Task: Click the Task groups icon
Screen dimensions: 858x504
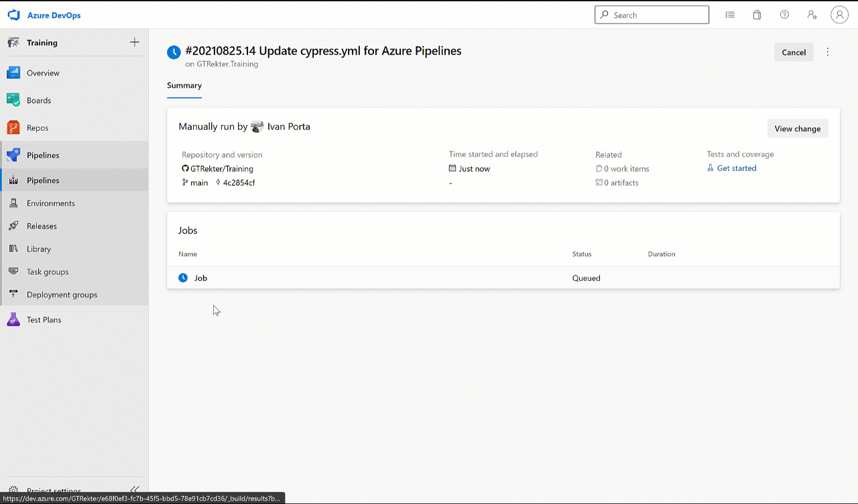Action: click(13, 271)
